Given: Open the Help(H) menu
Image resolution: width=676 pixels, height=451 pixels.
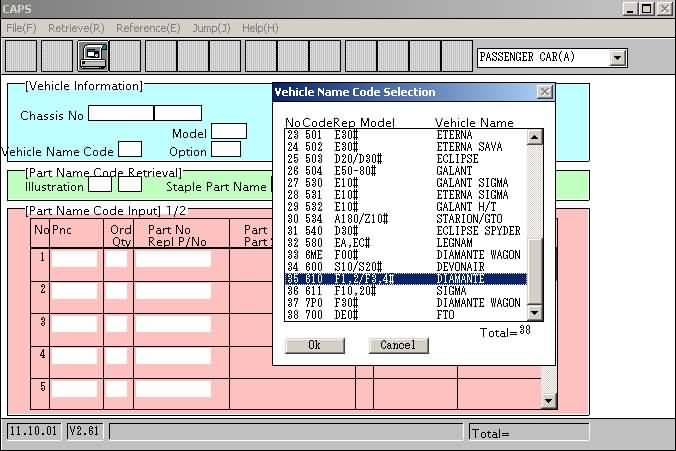Looking at the screenshot, I should coord(260,28).
